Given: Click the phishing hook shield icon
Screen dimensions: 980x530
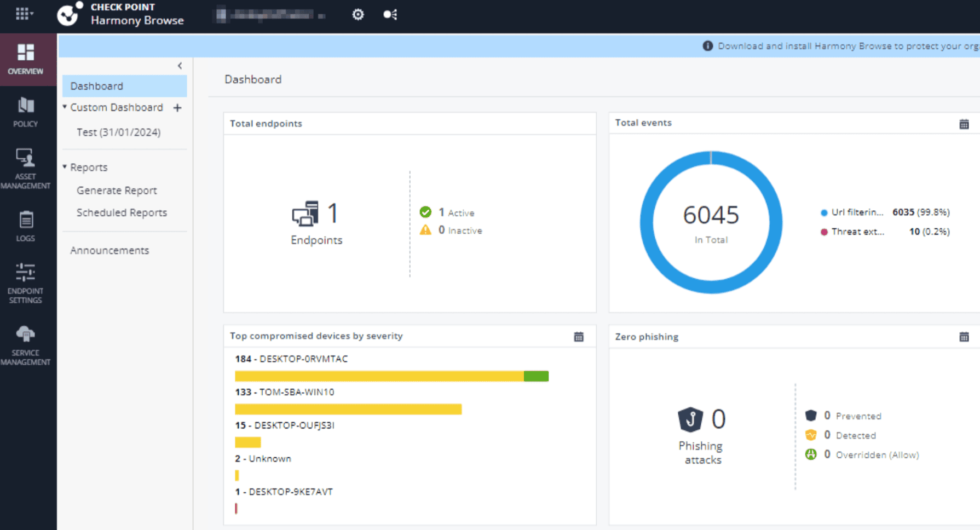Looking at the screenshot, I should (x=690, y=419).
